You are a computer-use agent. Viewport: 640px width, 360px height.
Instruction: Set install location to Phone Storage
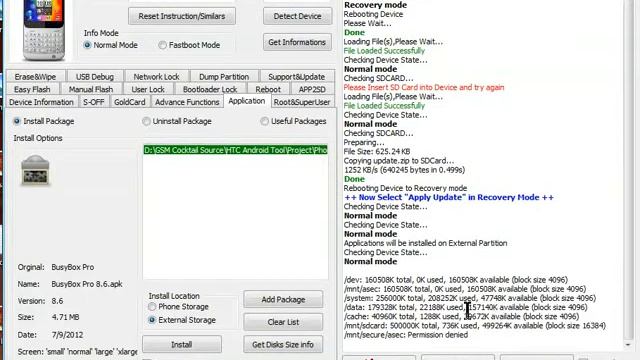(178, 307)
